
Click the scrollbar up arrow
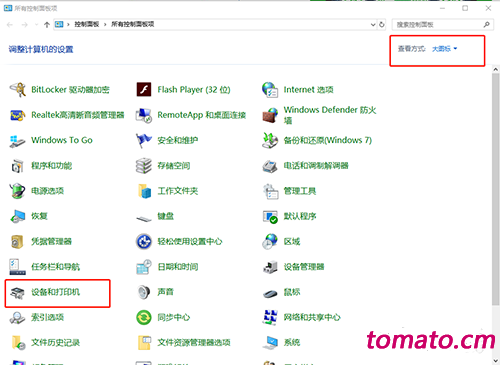pos(496,69)
